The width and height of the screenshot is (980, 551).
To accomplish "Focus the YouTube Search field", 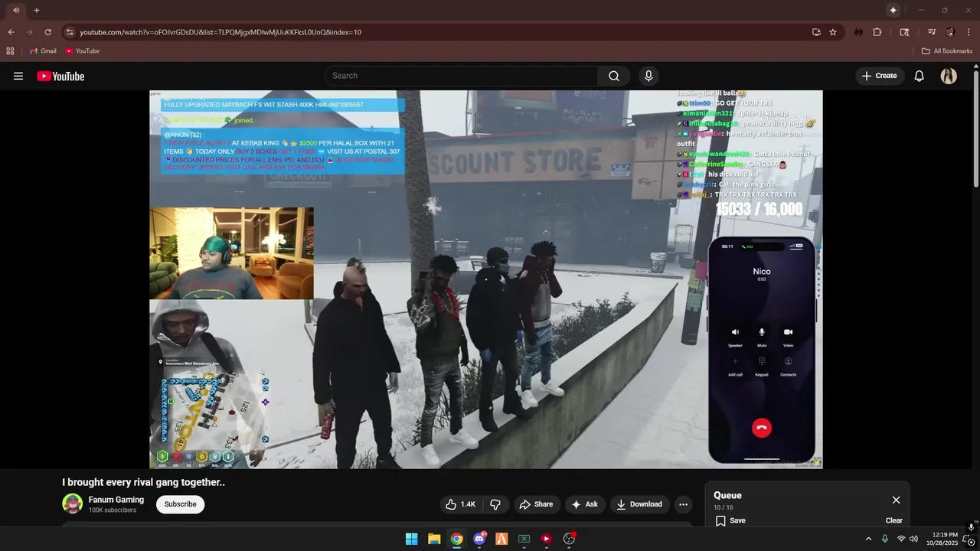I will (x=461, y=76).
